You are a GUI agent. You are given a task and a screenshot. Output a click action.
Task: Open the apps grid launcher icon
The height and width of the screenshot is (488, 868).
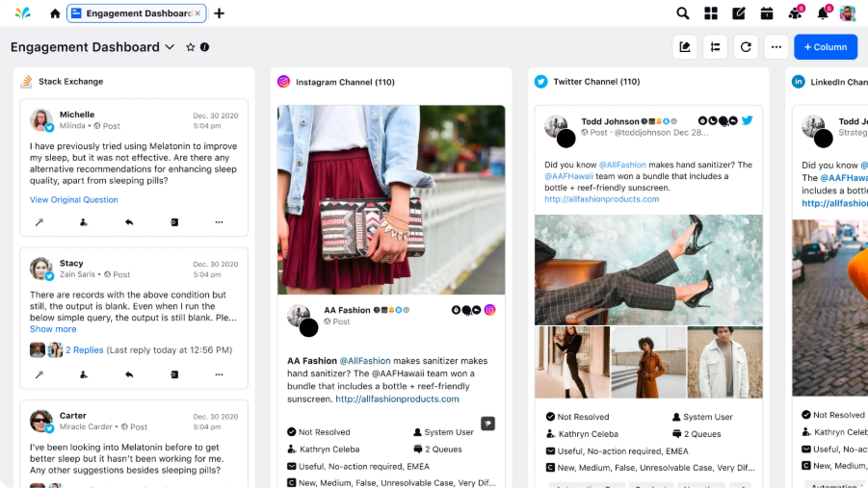click(x=711, y=13)
